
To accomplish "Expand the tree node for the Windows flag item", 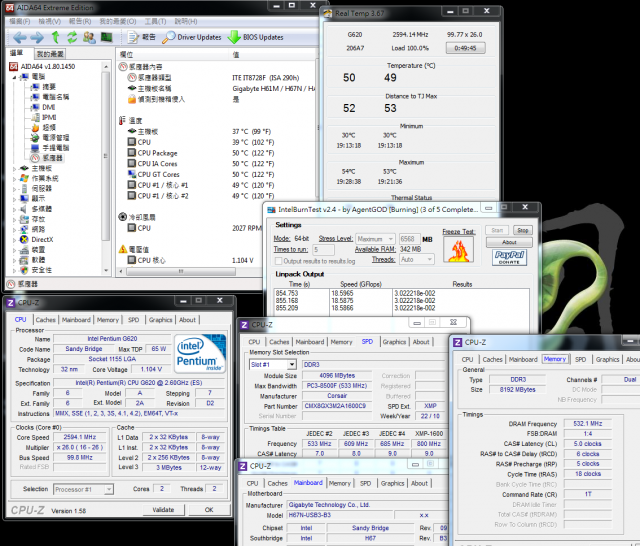I will coord(14,179).
